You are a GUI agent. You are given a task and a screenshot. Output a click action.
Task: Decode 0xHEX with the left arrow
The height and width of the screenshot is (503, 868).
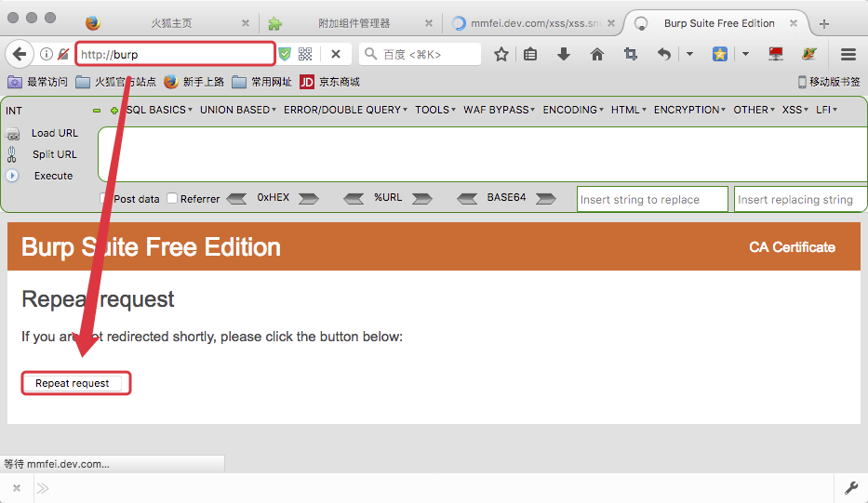[x=237, y=199]
